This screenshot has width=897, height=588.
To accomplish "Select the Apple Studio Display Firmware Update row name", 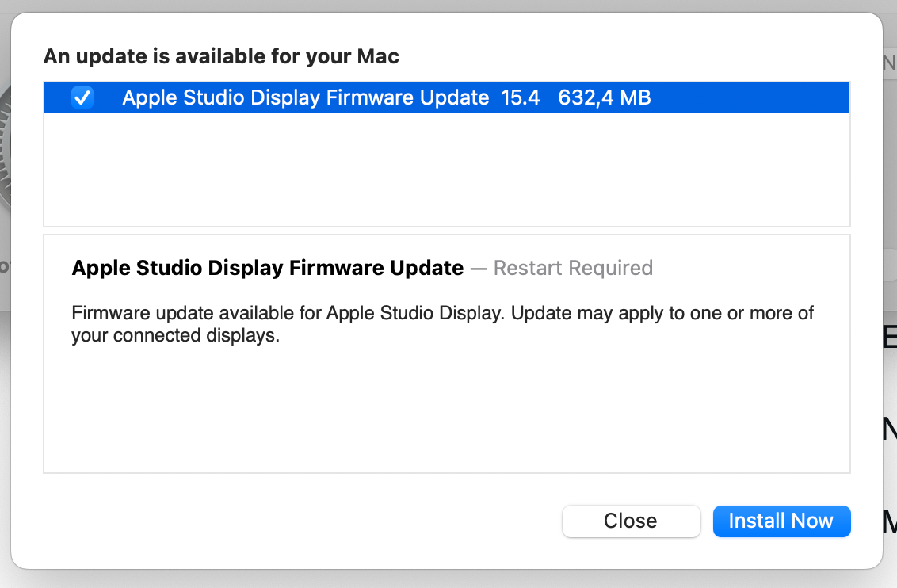I will pos(306,97).
